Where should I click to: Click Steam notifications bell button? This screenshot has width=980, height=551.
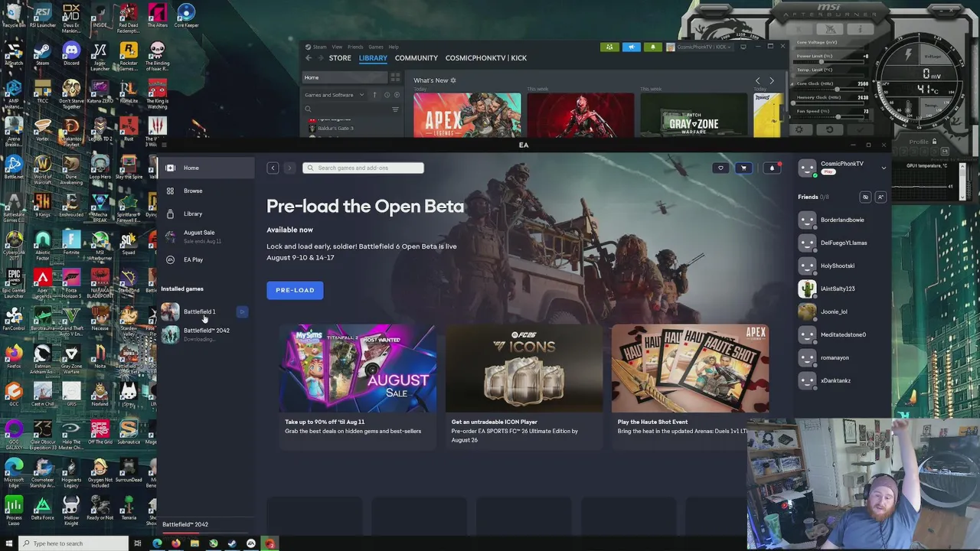653,47
